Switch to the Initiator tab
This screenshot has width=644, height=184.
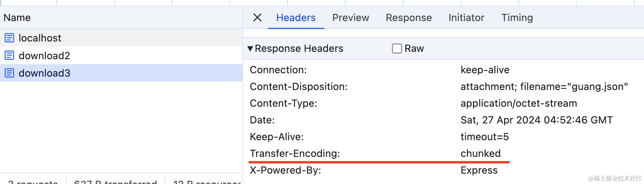coord(466,17)
